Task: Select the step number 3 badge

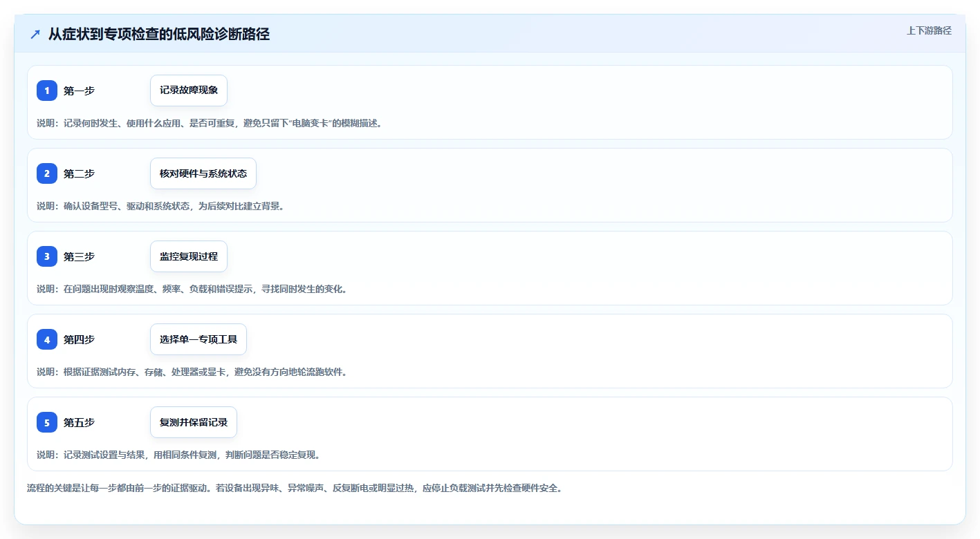Action: point(47,256)
